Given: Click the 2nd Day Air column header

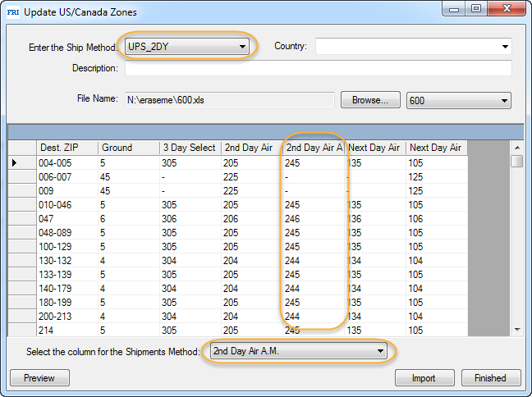Looking at the screenshot, I should click(x=250, y=148).
